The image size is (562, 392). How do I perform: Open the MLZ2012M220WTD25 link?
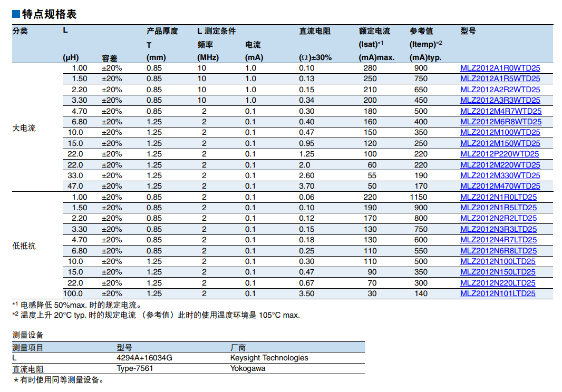coord(500,165)
